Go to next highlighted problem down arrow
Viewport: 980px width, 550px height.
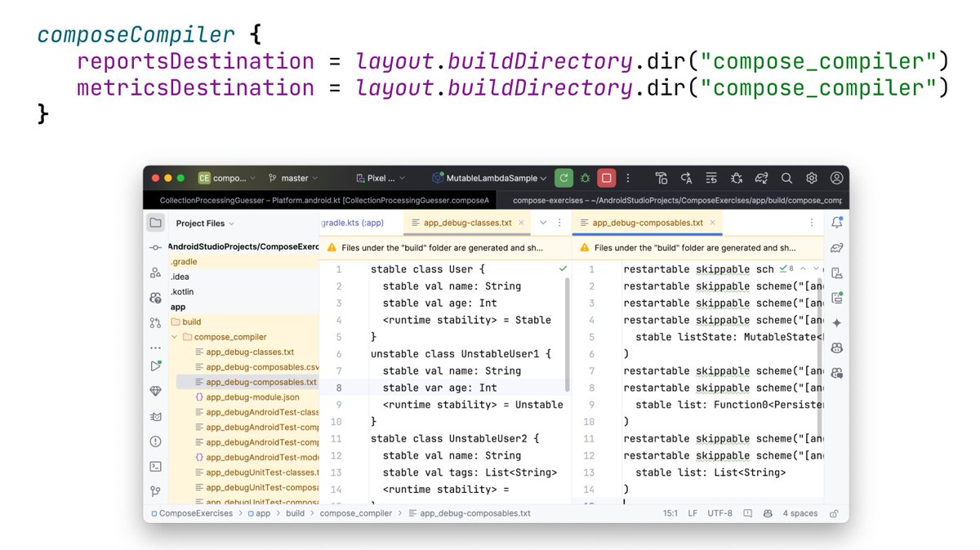tap(816, 268)
